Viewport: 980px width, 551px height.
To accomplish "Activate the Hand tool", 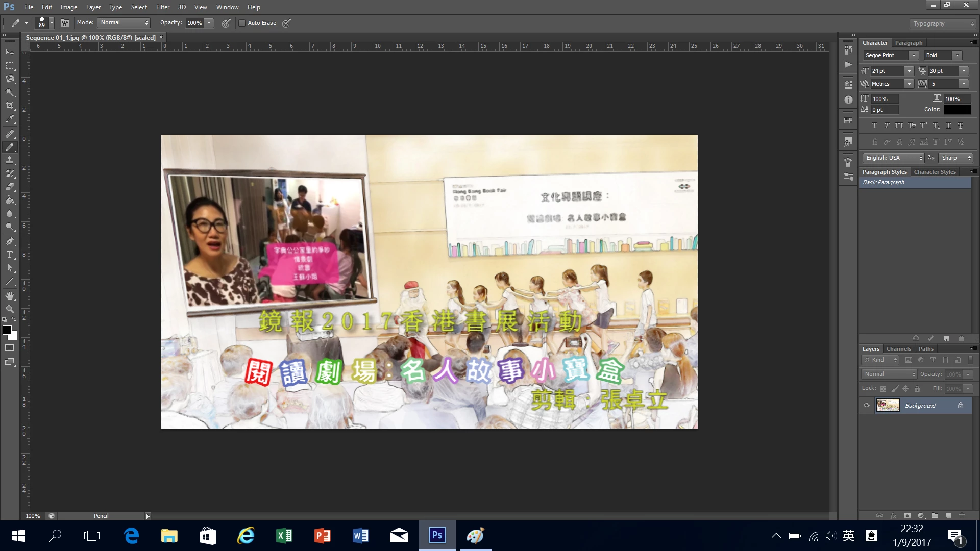I will [x=10, y=296].
